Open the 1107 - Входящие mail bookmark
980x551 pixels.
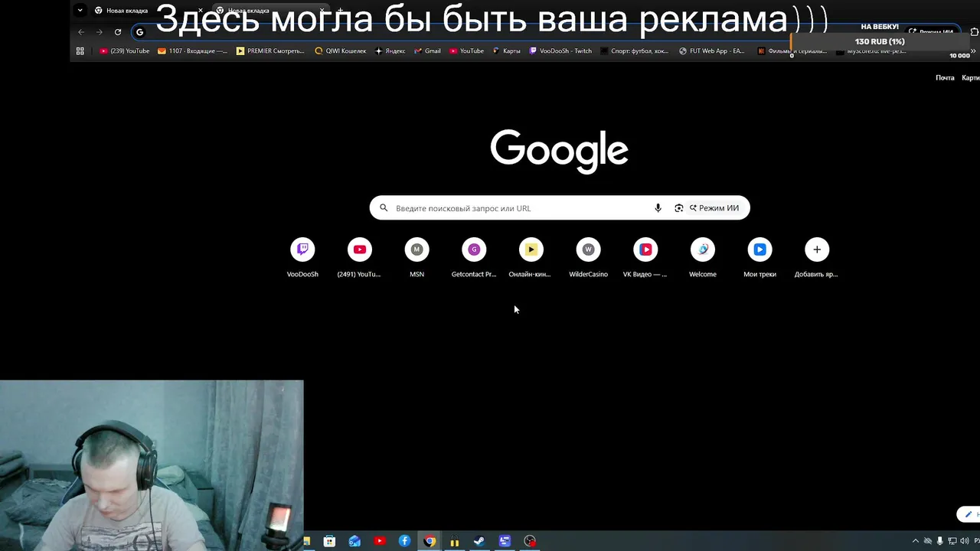(192, 51)
